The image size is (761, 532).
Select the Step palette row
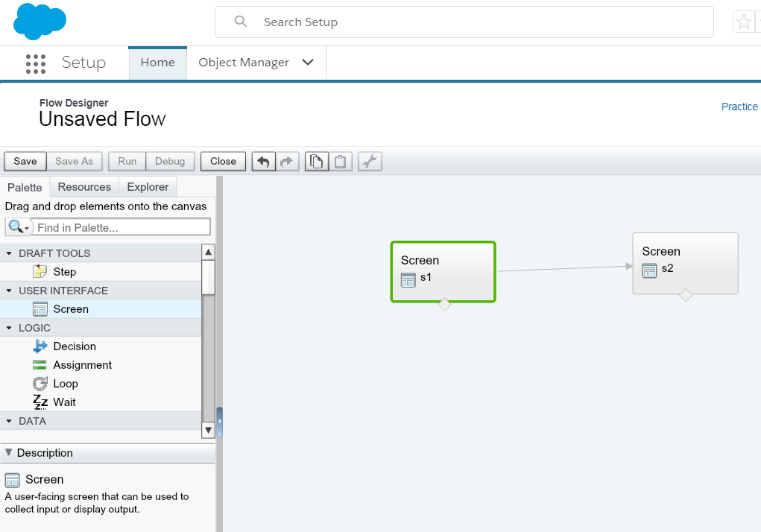tap(101, 271)
